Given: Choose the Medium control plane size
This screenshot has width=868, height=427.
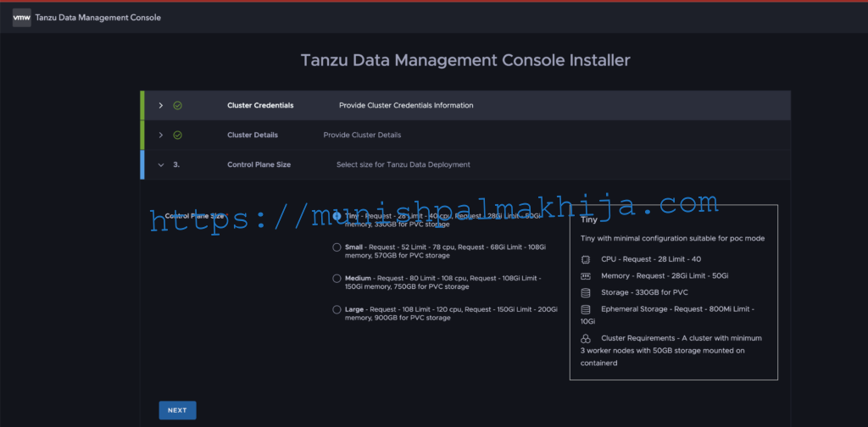Looking at the screenshot, I should pyautogui.click(x=337, y=278).
